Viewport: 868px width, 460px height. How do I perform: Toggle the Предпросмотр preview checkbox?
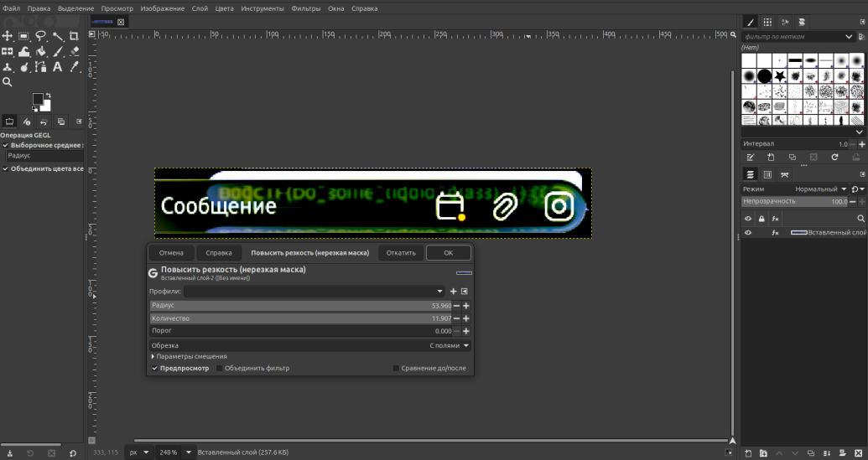[155, 368]
